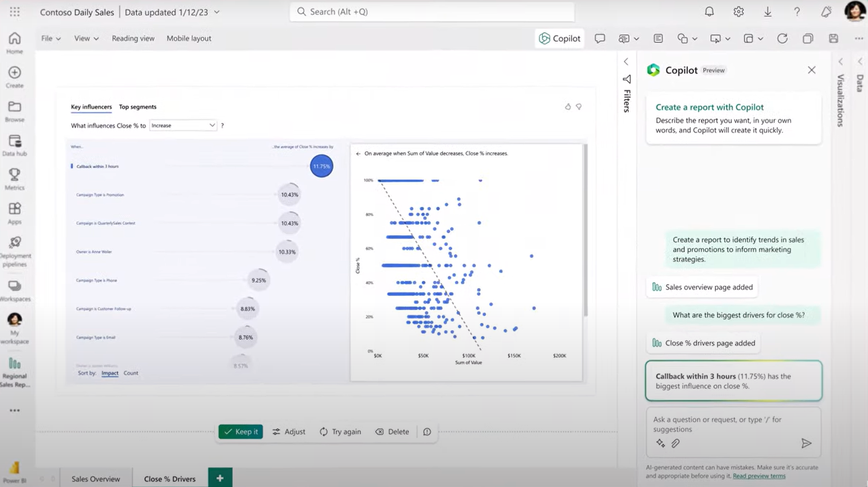Refresh the report visuals
868x487 pixels.
(782, 38)
